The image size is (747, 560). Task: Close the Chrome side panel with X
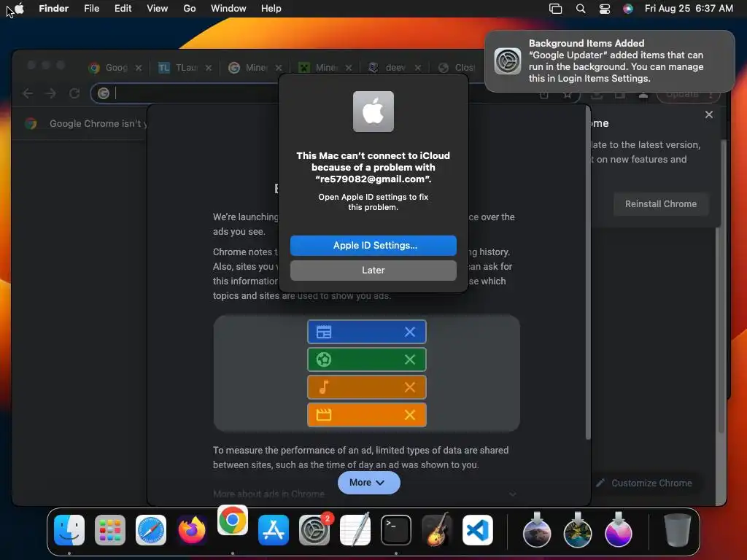tap(709, 114)
